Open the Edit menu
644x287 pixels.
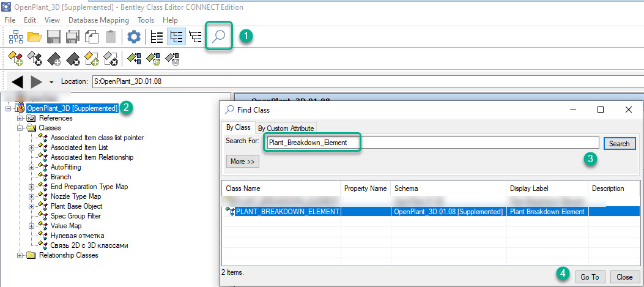[x=30, y=20]
